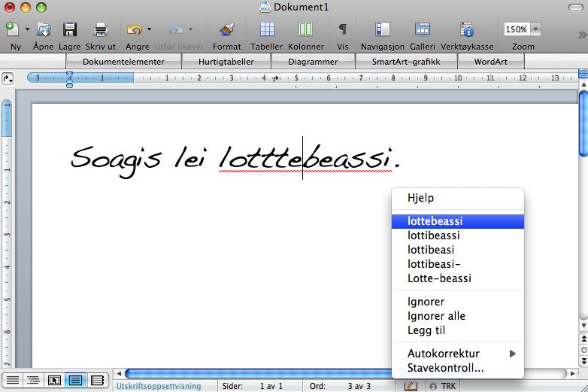The height and width of the screenshot is (392, 588).
Task: Click the misspelled word lotttebeassi
Action: tap(305, 157)
